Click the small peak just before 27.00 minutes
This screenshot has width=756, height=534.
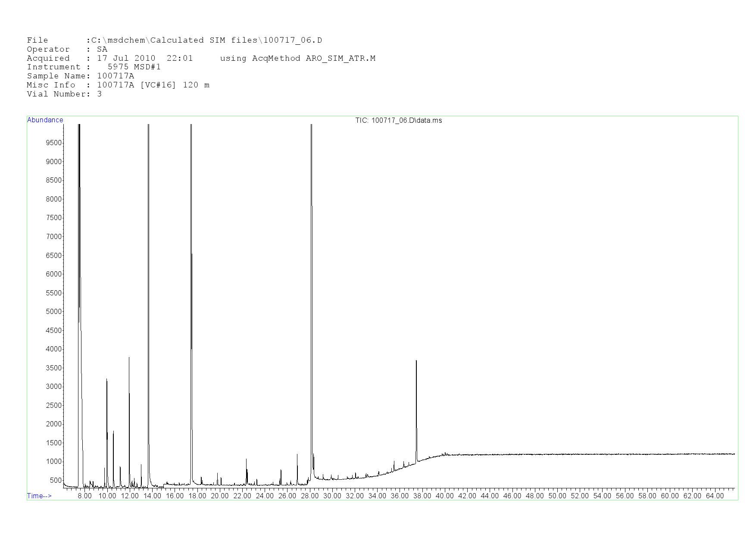(297, 455)
